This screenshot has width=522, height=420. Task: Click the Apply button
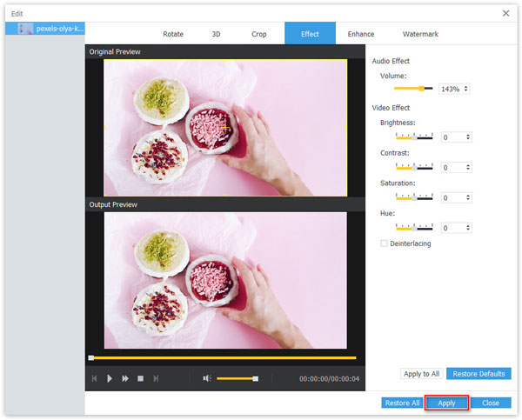[x=446, y=403]
